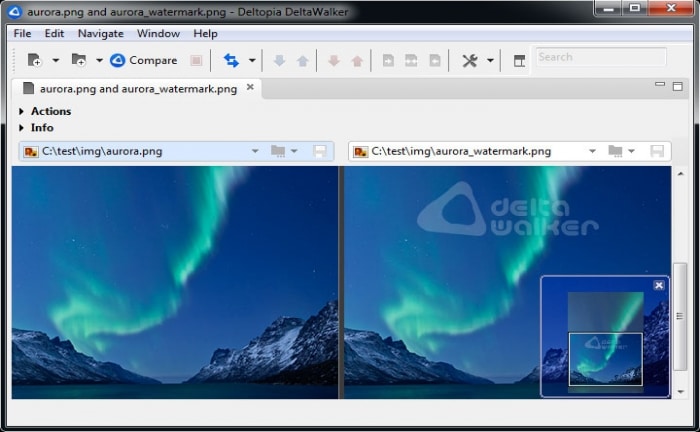The image size is (700, 432).
Task: Click the swap sides arrows icon
Action: (231, 60)
